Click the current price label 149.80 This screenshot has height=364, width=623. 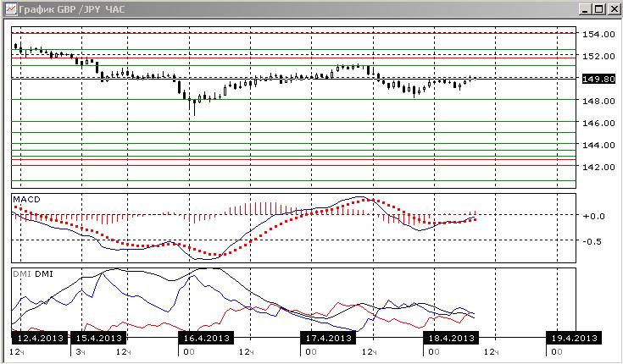coord(598,79)
